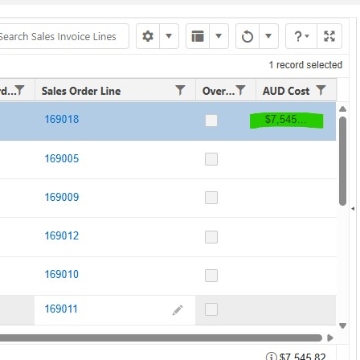The width and height of the screenshot is (360, 360).
Task: Open sales order line 169018
Action: point(62,119)
